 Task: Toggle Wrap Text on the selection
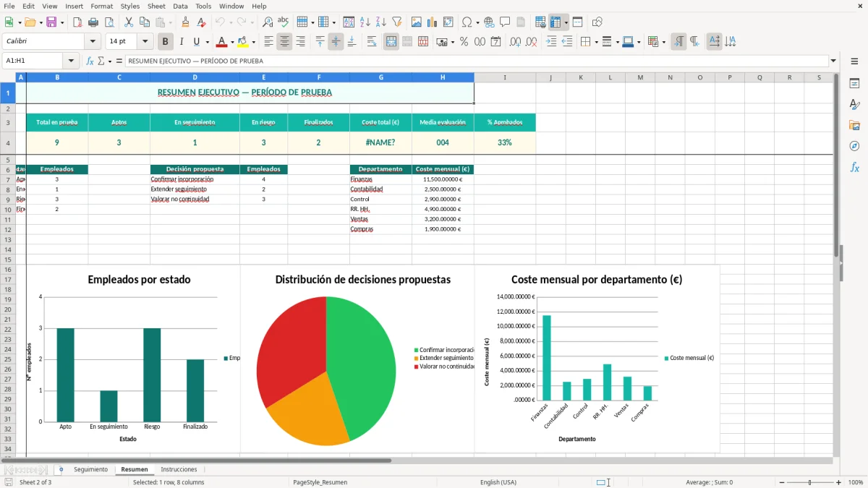pyautogui.click(x=372, y=42)
